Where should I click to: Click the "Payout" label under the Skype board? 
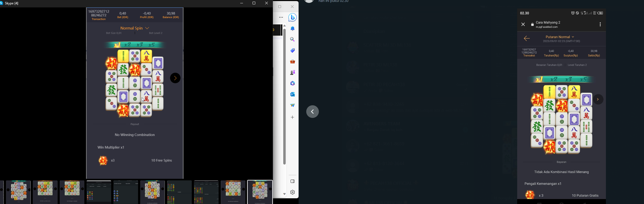[135, 124]
